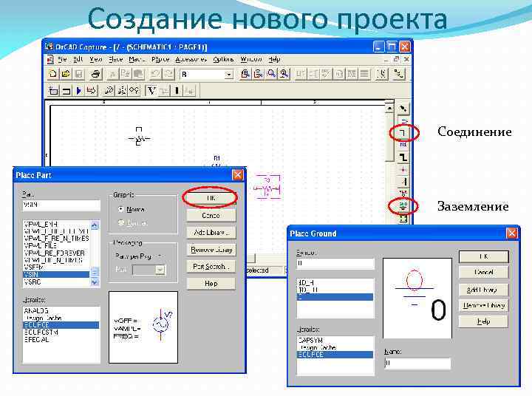Click Help in the Place Ground dialog

(483, 321)
